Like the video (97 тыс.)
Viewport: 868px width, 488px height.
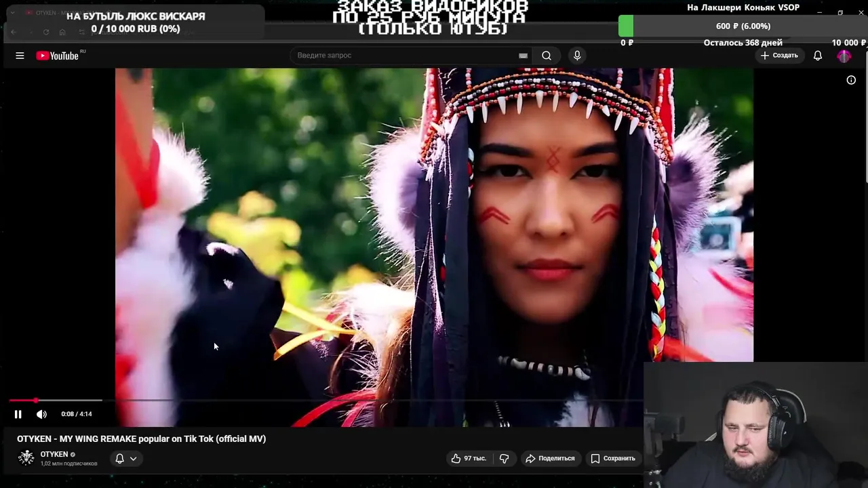click(x=469, y=458)
